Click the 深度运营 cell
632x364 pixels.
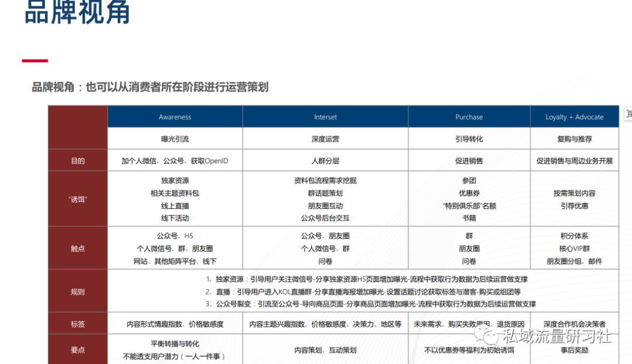pos(325,139)
